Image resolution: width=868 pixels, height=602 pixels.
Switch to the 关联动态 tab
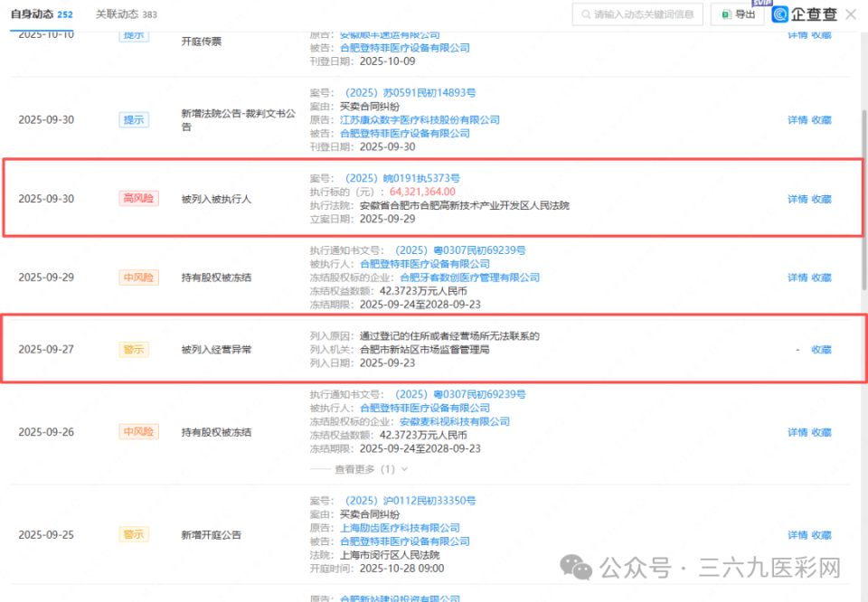[x=127, y=14]
